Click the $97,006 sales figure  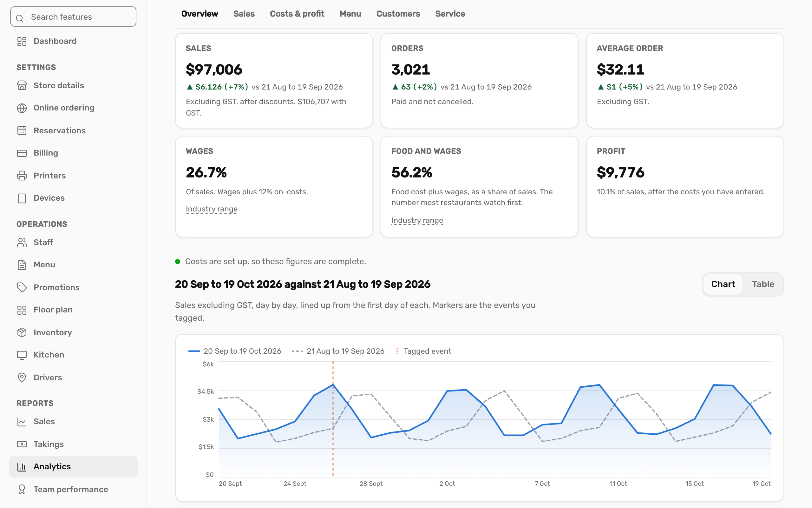pyautogui.click(x=214, y=70)
